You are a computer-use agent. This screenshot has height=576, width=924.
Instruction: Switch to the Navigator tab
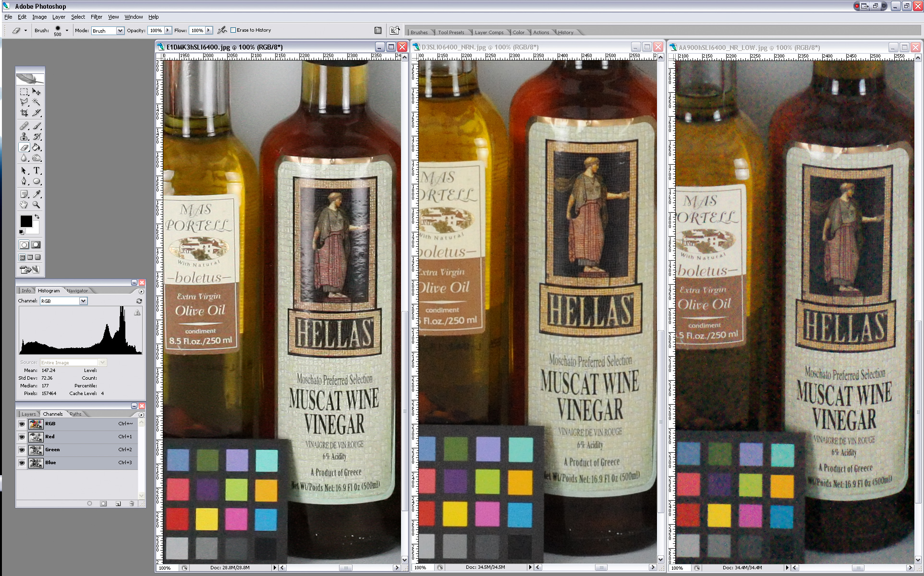(77, 291)
